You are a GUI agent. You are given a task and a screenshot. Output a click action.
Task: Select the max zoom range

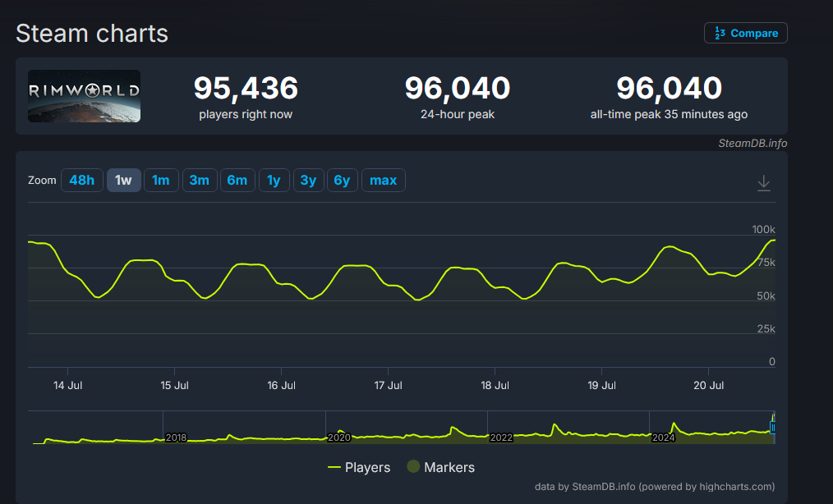click(383, 180)
